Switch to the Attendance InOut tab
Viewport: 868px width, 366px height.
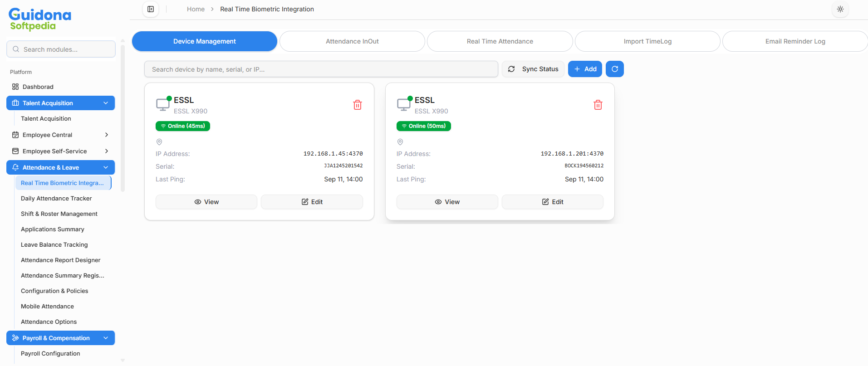(x=352, y=41)
